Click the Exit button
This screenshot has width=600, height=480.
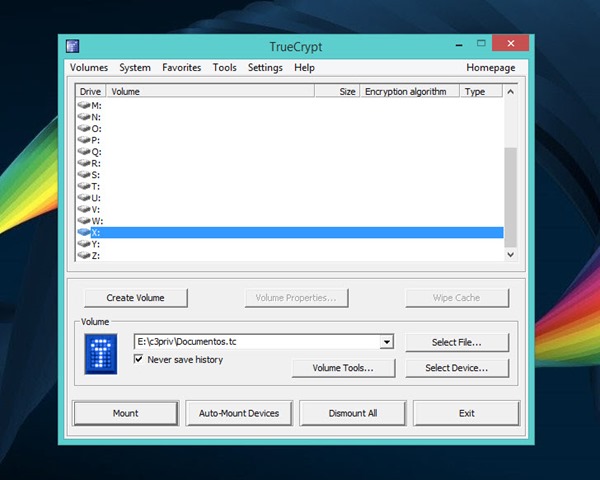point(466,413)
